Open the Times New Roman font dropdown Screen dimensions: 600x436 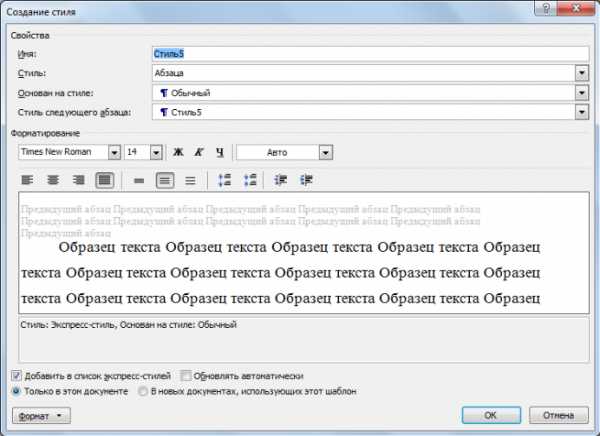[x=114, y=152]
